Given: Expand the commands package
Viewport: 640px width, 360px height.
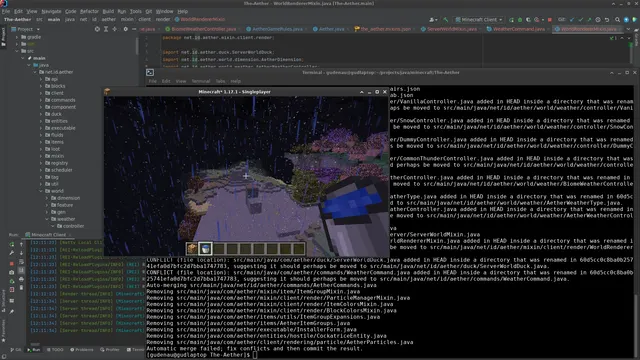Looking at the screenshot, I should [41, 100].
